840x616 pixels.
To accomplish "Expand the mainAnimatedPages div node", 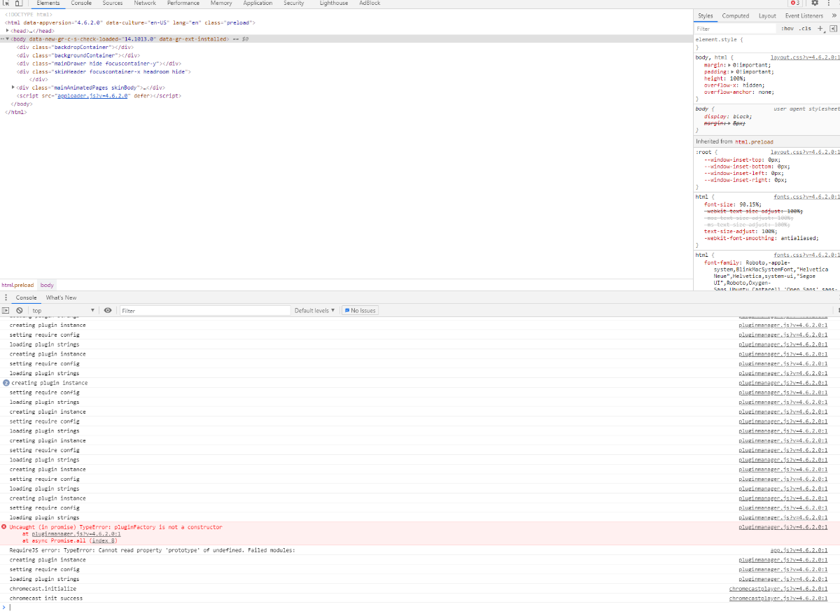I will click(13, 87).
